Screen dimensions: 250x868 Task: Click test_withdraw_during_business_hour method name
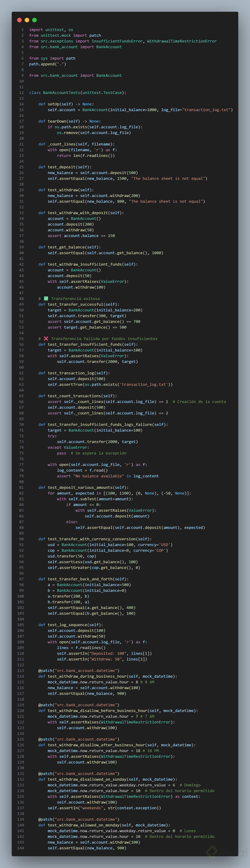[x=87, y=676]
